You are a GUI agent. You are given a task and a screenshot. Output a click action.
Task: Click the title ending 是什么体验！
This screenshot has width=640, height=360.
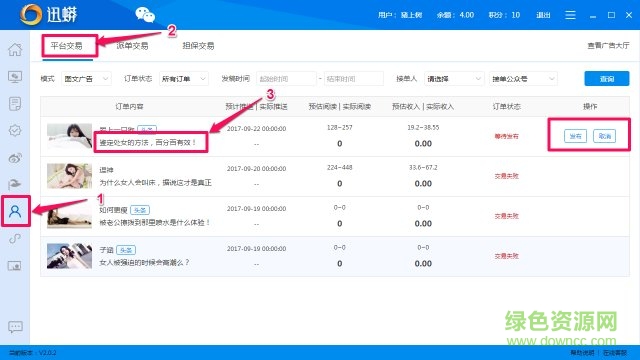coord(155,223)
